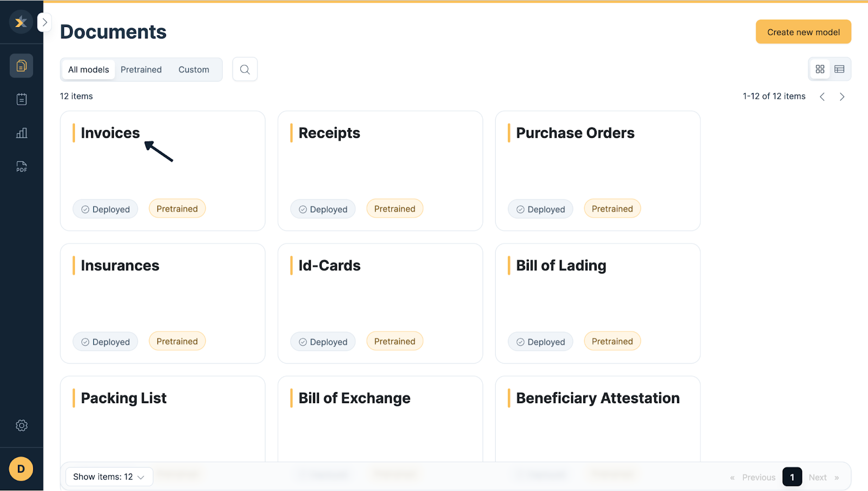Viewport: 868px width, 491px height.
Task: Open settings gear in sidebar
Action: (x=21, y=425)
